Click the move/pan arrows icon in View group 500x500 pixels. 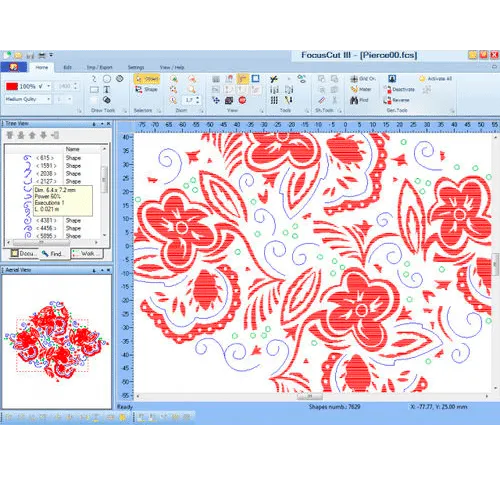[x=216, y=100]
